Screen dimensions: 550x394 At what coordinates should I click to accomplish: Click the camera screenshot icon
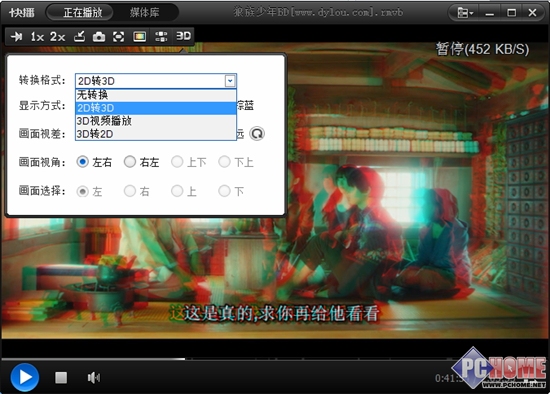[99, 36]
